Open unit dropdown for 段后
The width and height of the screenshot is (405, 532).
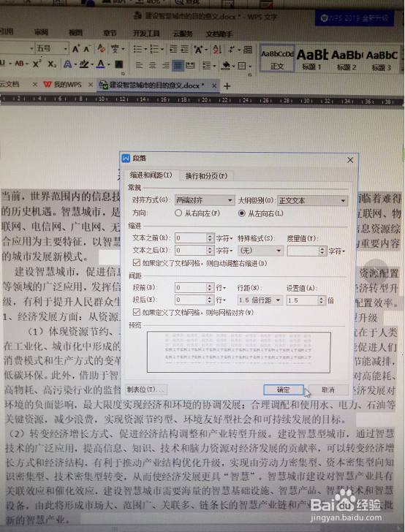pos(222,300)
